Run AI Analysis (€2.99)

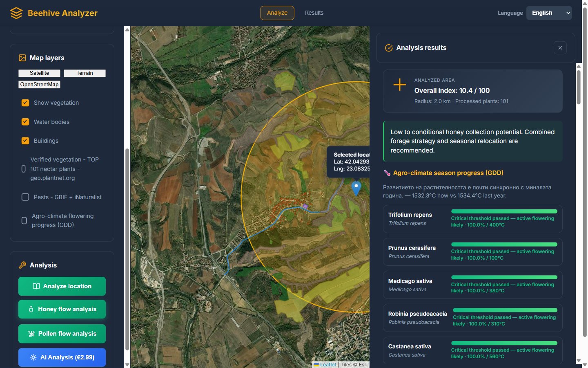(62, 357)
